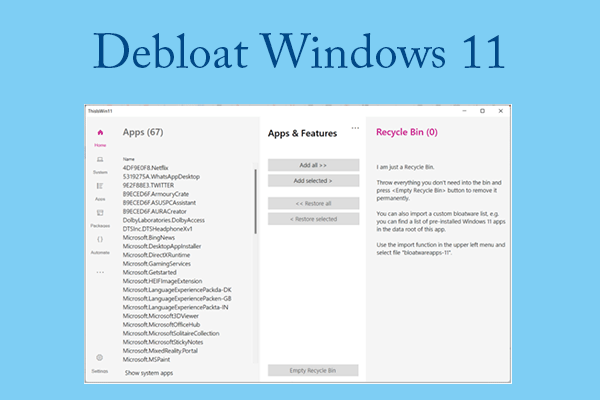Image resolution: width=600 pixels, height=400 pixels.
Task: Select DolbyLaboratories.DolbyAccess entry
Action: coord(164,220)
